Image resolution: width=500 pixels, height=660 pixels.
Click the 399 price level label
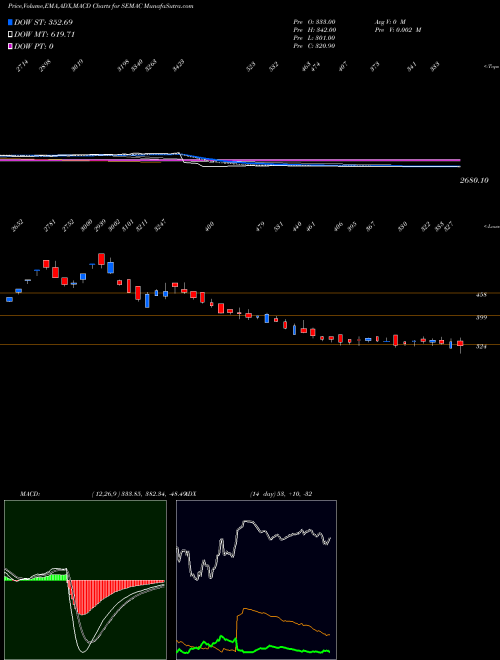[x=481, y=318]
